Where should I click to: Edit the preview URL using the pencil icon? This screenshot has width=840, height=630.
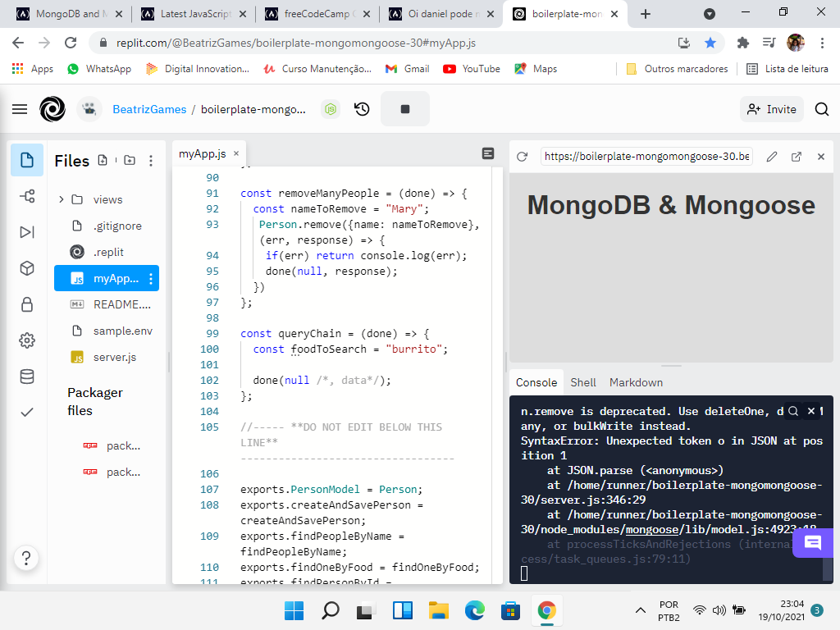tap(772, 156)
